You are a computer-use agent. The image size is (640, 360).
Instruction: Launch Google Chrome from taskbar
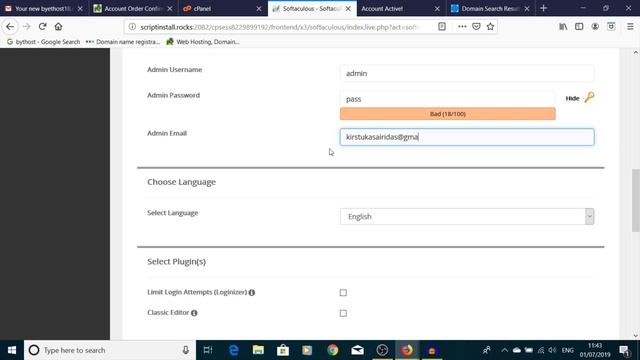coord(333,350)
